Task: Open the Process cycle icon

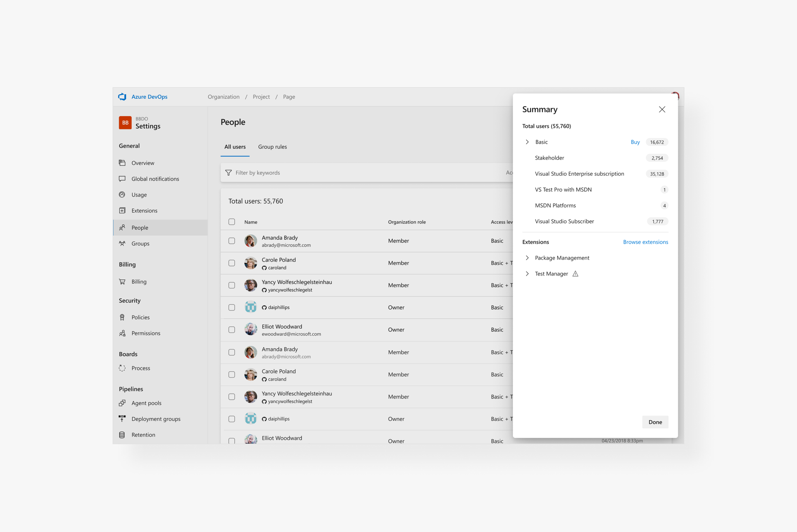Action: click(x=122, y=368)
